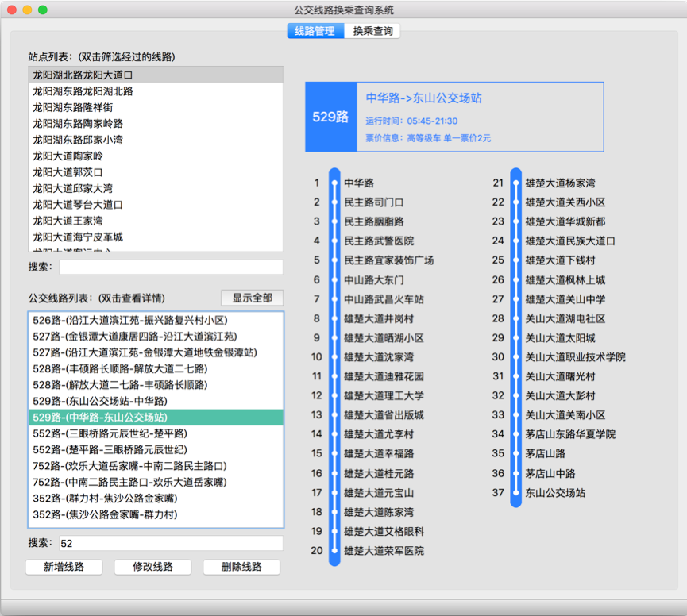Click stop 5 民主路宜家装饰广场

coord(388,260)
